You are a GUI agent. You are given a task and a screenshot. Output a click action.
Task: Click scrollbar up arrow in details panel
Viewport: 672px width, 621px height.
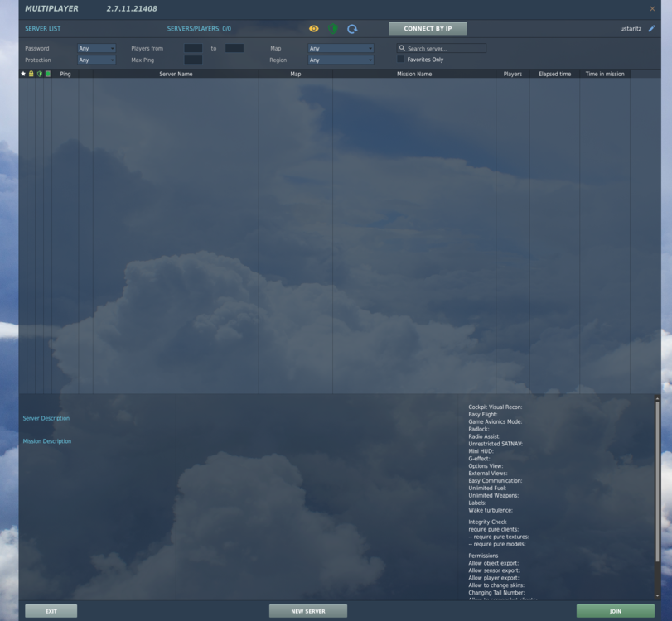[x=657, y=398]
